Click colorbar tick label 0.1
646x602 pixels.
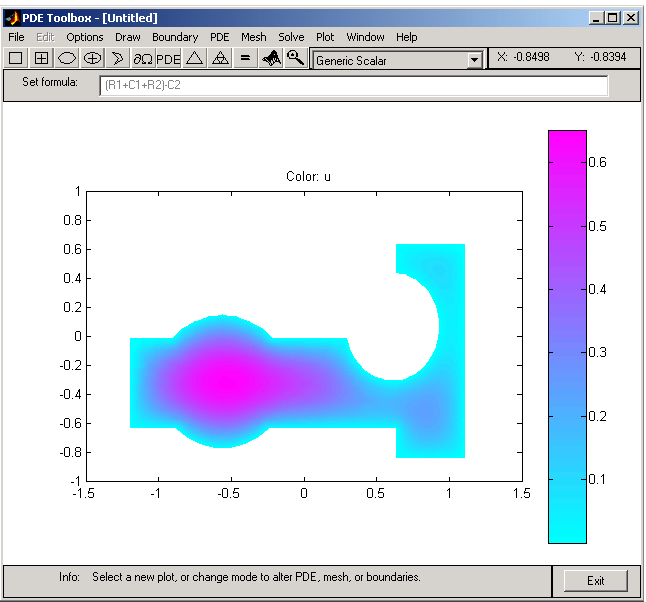click(x=597, y=479)
